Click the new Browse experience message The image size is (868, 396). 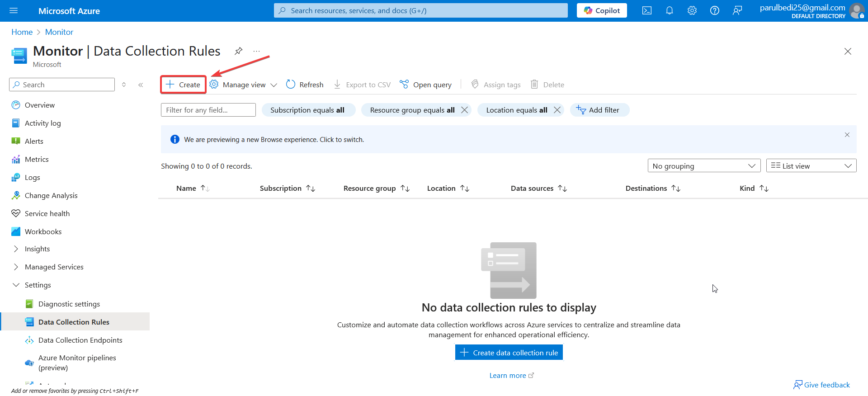(274, 140)
